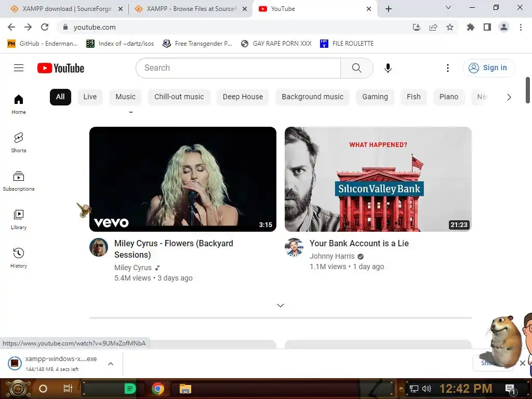Open Johnny Harris channel name link
The width and height of the screenshot is (532, 399).
point(332,256)
